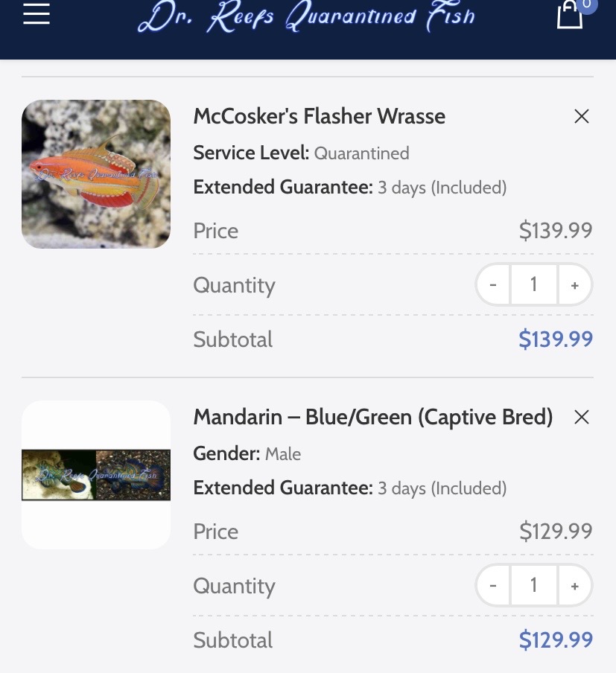Increase Mandarin Blue/Green quantity

click(x=575, y=585)
